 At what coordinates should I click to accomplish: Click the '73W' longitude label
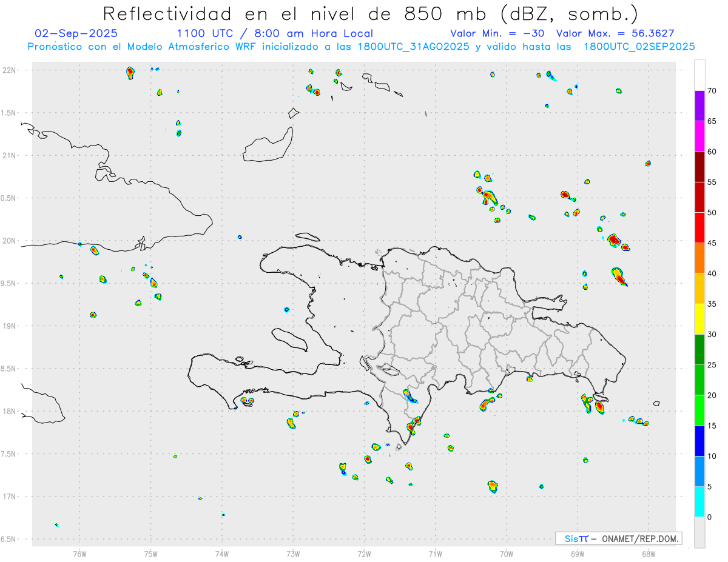[x=293, y=554]
